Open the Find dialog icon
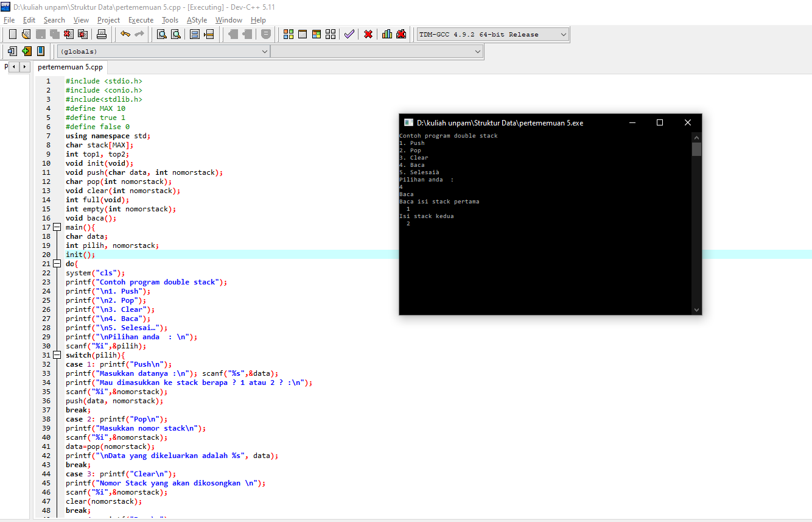 point(161,34)
